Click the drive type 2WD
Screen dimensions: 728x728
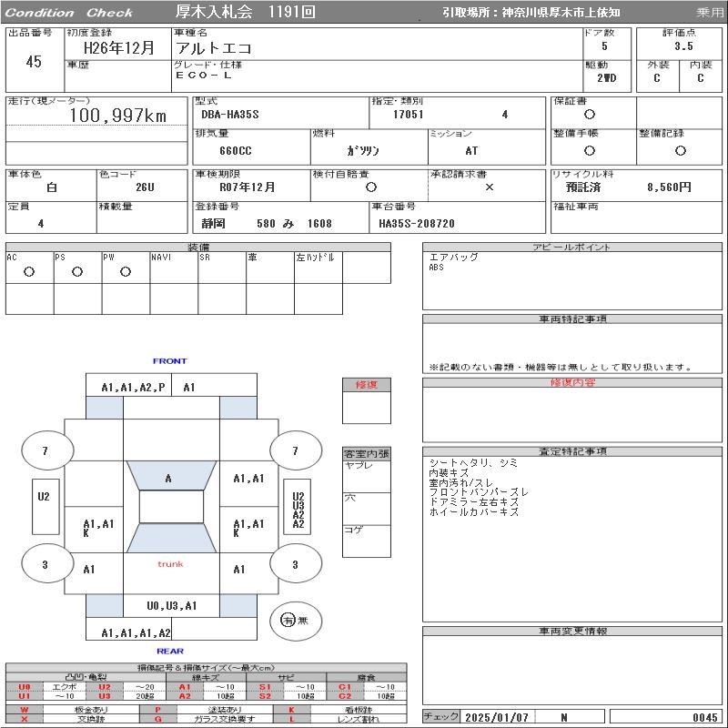(x=606, y=78)
